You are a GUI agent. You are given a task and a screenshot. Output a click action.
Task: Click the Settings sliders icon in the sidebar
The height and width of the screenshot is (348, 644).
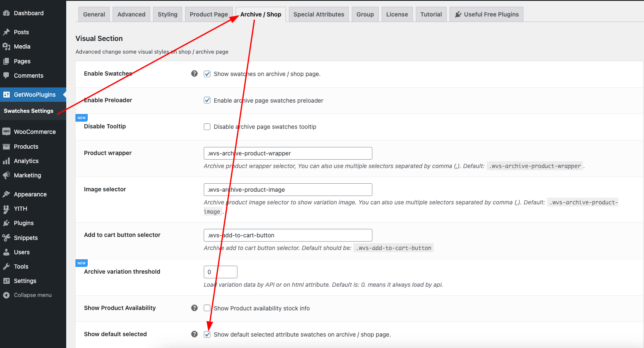[x=6, y=281]
